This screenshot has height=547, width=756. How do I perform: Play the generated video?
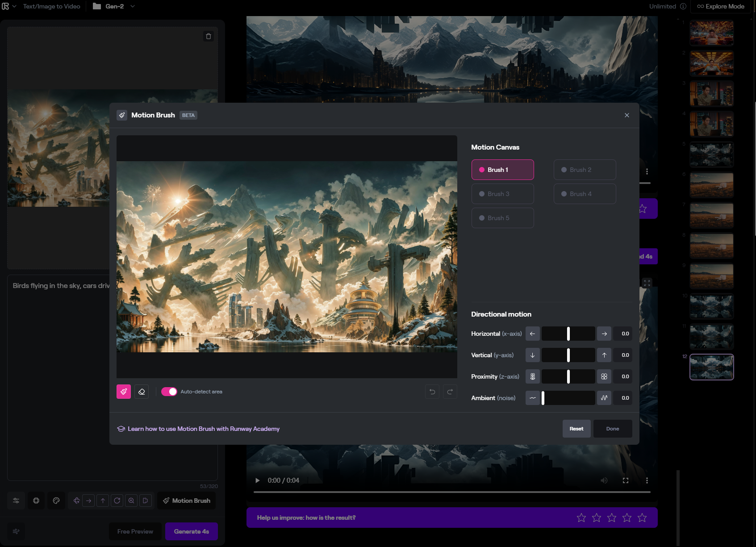coord(257,480)
